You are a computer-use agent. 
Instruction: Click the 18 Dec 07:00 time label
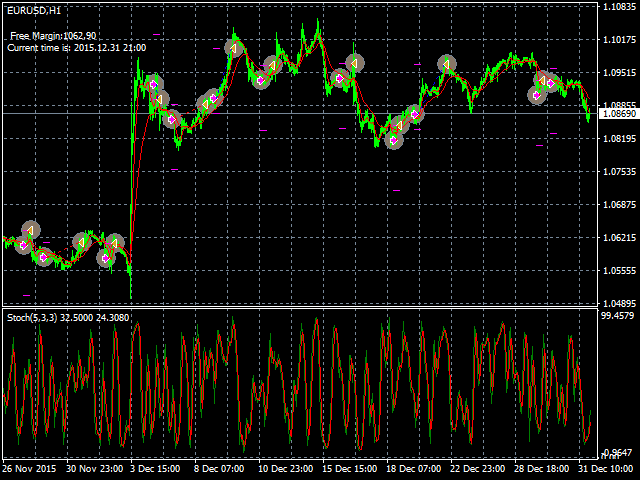coord(413,469)
